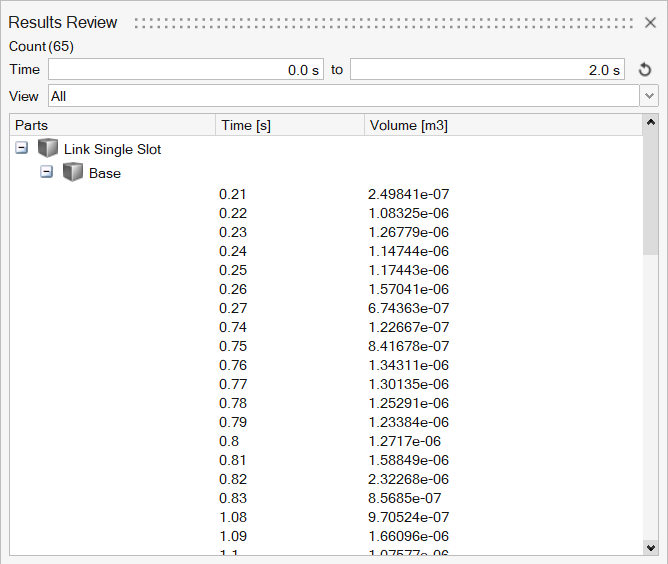This screenshot has width=668, height=564.
Task: Collapse the Link Single Slot tree node
Action: coord(22,148)
